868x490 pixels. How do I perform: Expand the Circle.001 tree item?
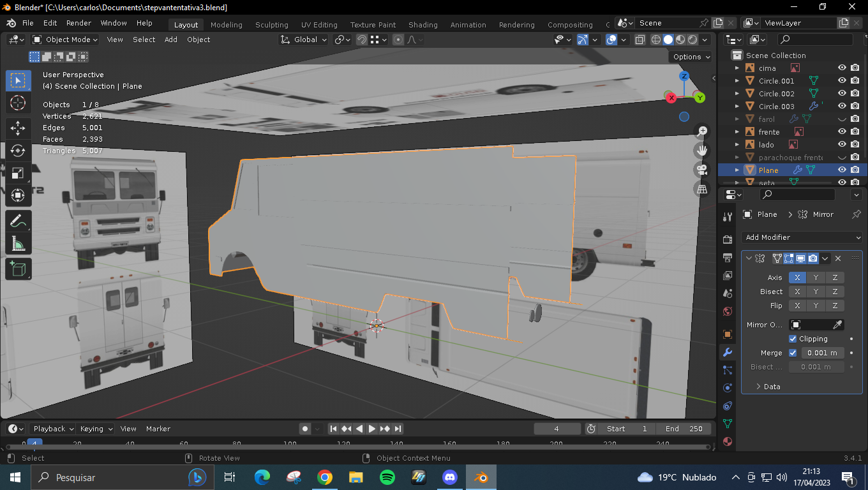point(737,80)
